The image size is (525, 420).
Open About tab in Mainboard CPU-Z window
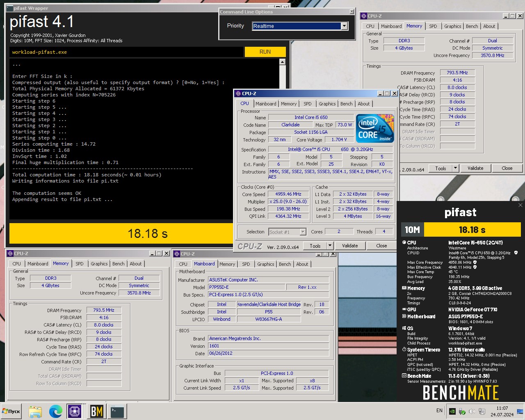click(302, 264)
